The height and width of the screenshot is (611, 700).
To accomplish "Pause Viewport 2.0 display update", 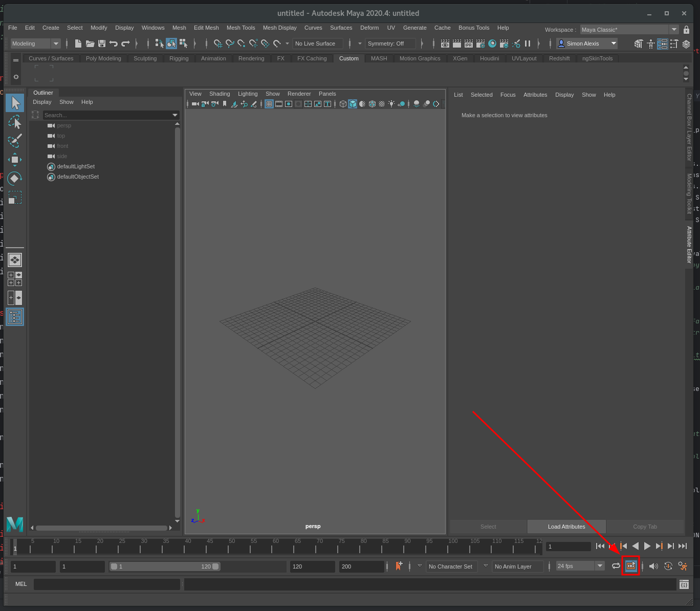I will pos(528,43).
